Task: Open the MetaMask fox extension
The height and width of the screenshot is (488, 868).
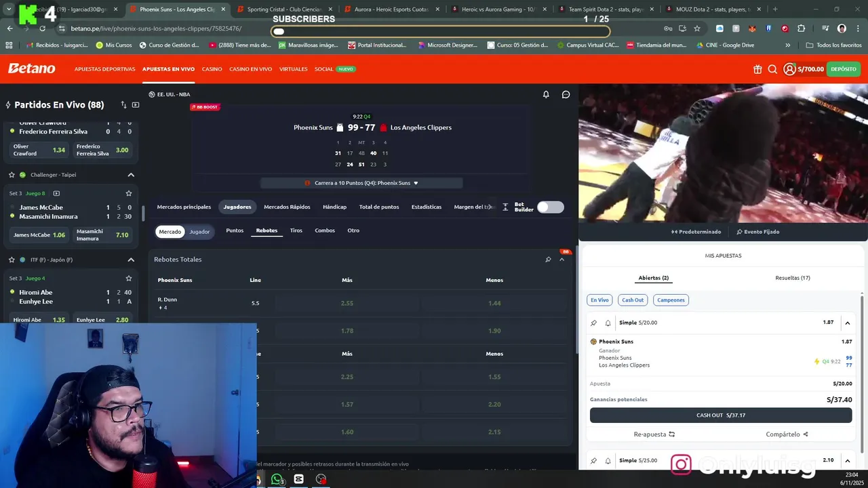Action: tap(752, 28)
